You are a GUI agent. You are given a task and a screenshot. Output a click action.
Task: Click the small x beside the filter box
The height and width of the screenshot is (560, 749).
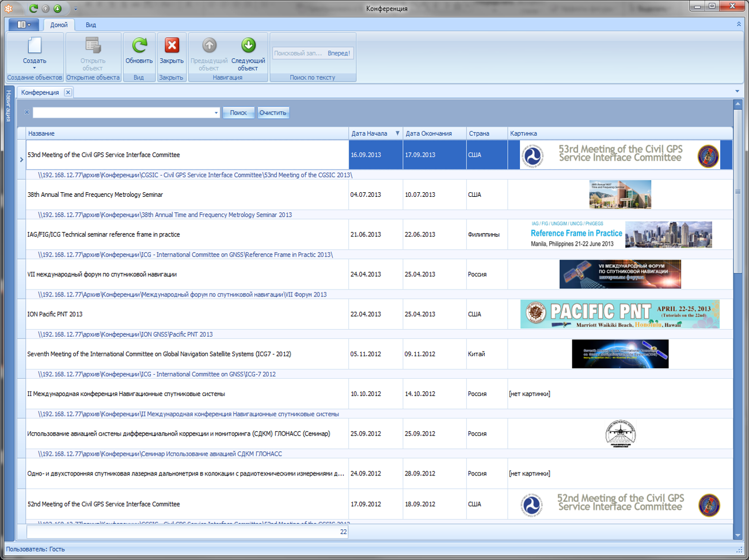click(x=26, y=112)
